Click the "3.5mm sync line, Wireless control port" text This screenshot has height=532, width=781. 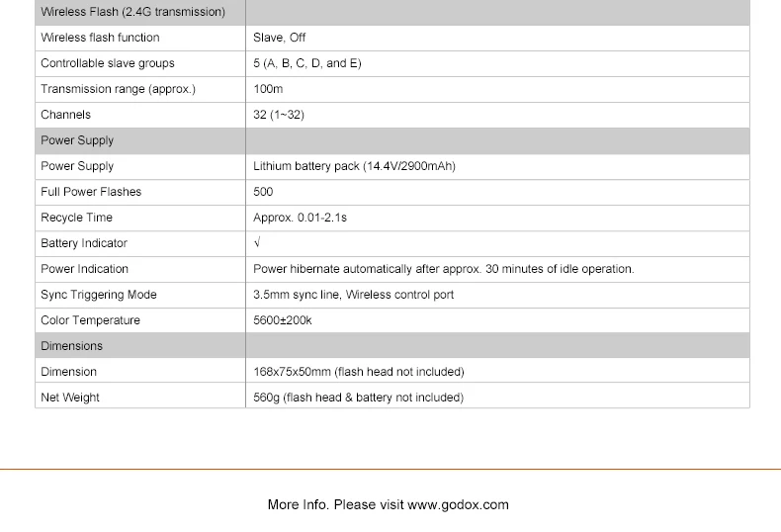point(353,295)
